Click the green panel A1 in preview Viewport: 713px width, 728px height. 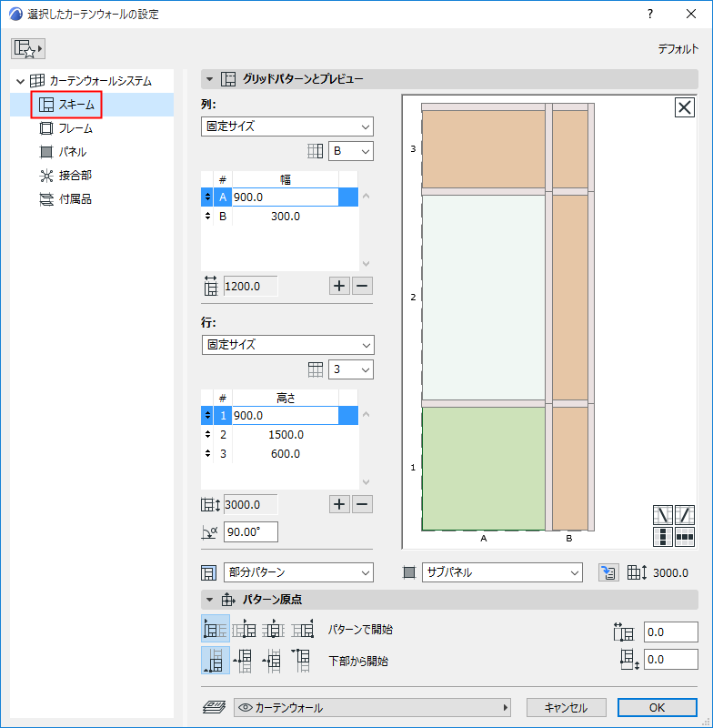484,469
